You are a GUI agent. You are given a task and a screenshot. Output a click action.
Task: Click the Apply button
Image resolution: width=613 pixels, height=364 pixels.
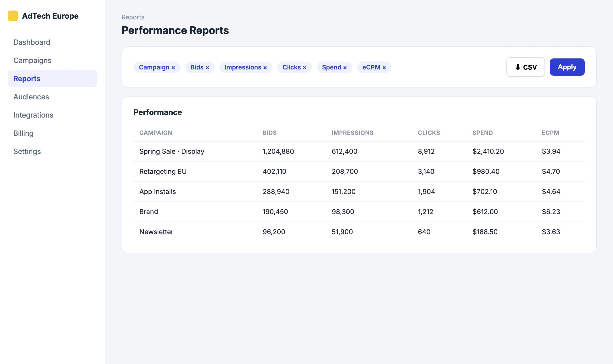(567, 67)
